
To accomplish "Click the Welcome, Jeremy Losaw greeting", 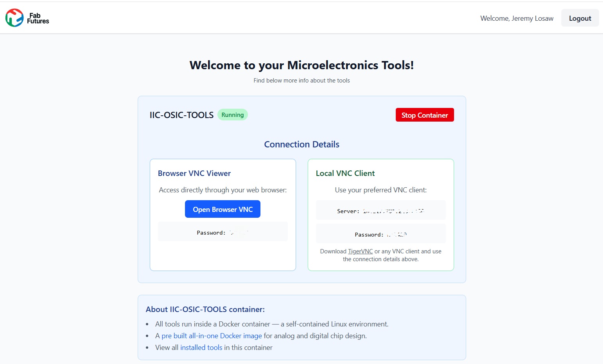I will click(x=517, y=18).
